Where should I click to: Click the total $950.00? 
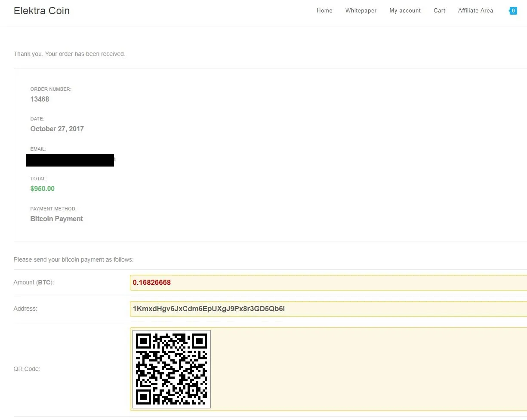point(43,189)
